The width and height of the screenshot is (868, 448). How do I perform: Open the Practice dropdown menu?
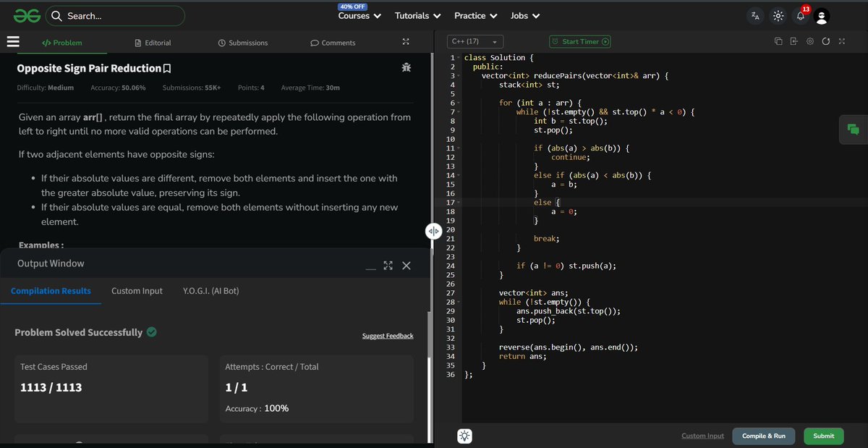475,15
